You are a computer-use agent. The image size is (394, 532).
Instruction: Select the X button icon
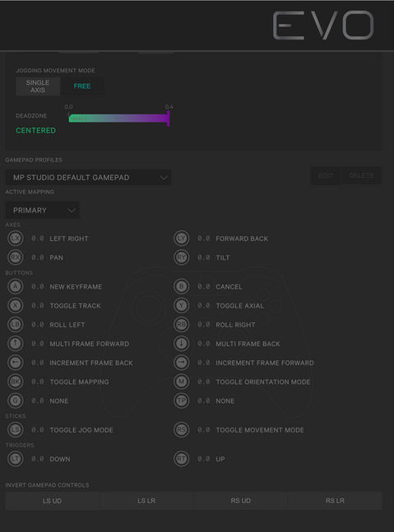[16, 305]
